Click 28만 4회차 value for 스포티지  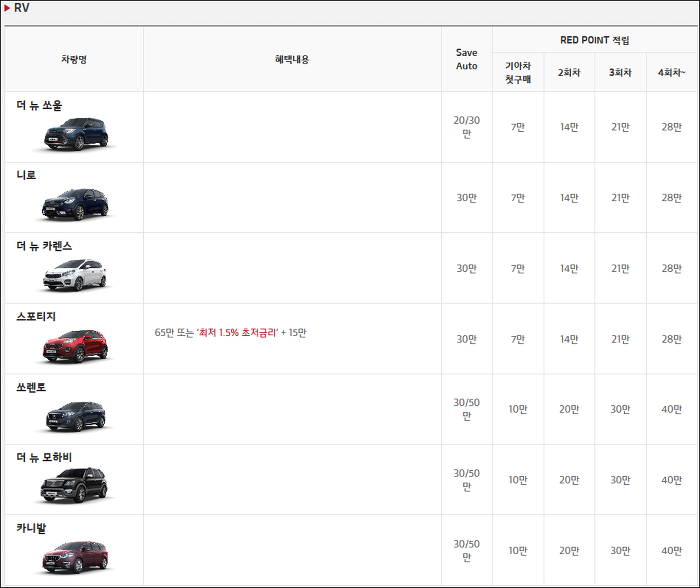point(671,339)
